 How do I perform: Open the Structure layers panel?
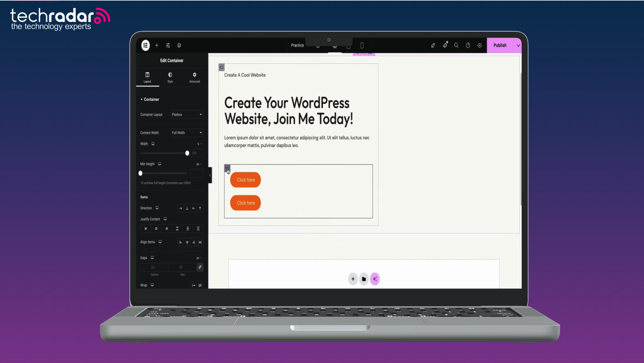tap(179, 45)
